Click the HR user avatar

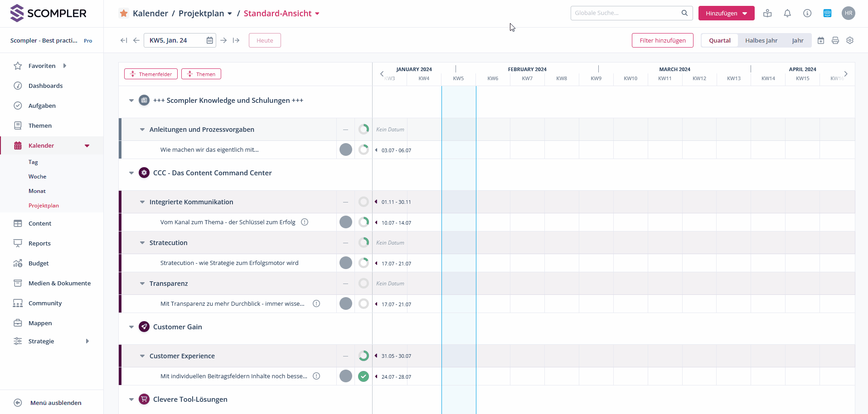pos(849,13)
